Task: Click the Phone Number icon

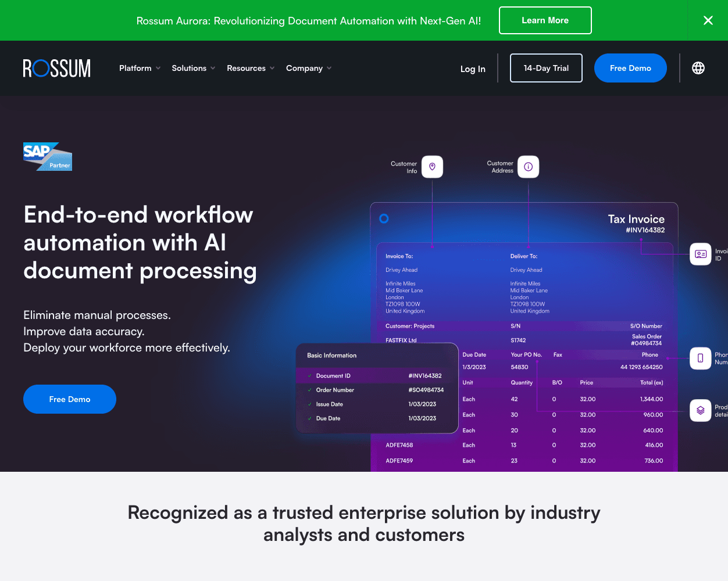Action: (701, 358)
